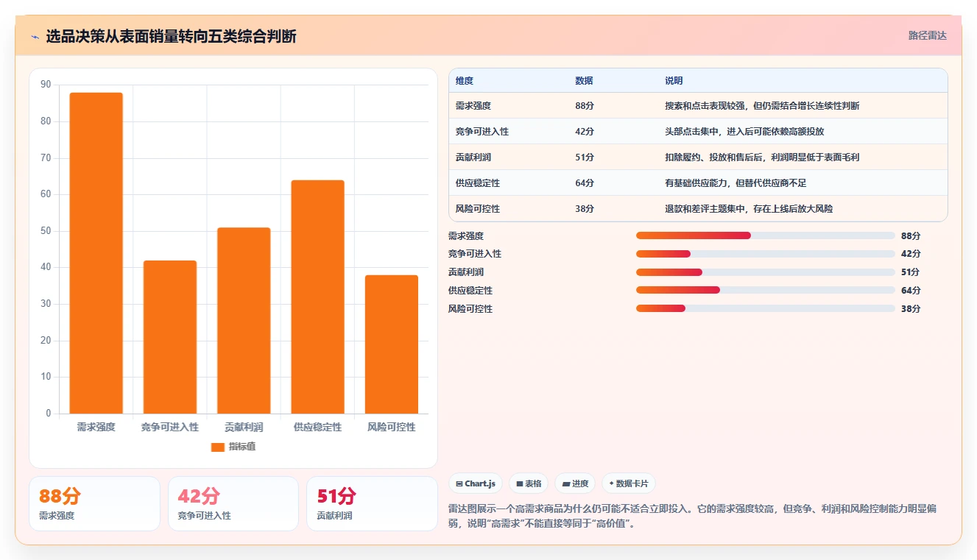Click the 说明 column header in the table

tap(674, 80)
